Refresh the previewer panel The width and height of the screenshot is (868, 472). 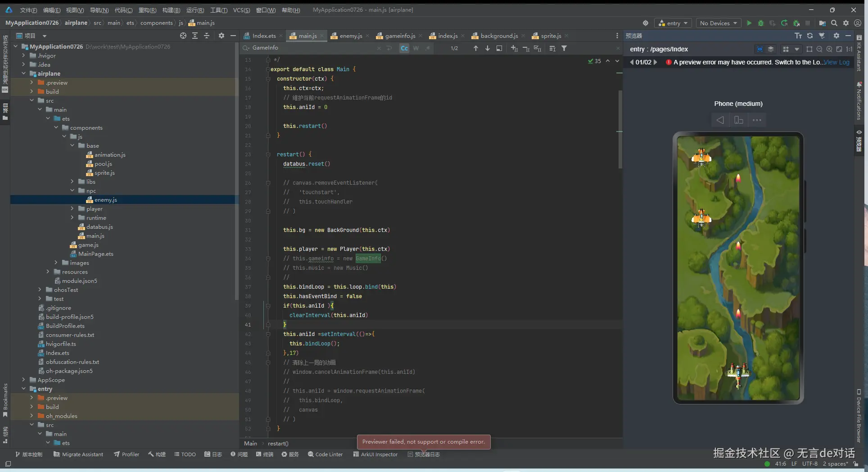click(810, 36)
